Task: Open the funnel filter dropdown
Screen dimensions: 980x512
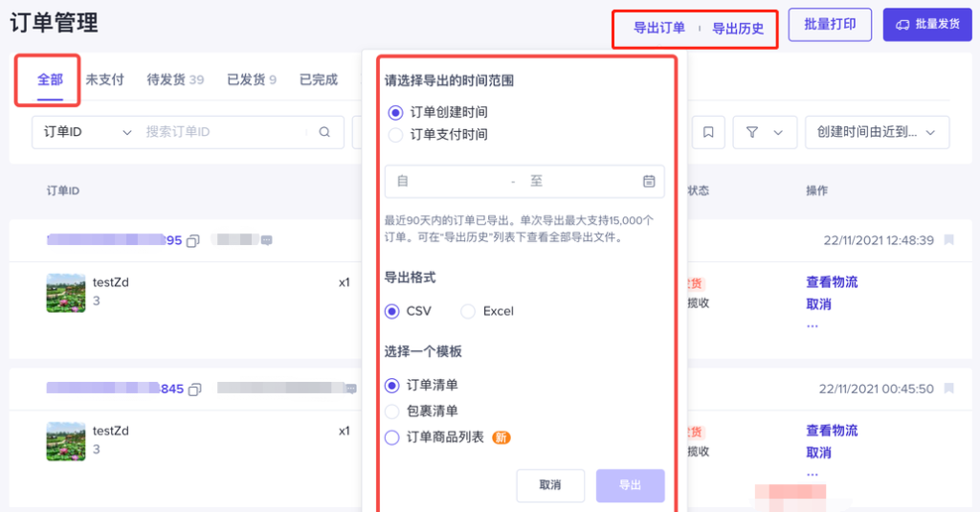Action: 765,132
